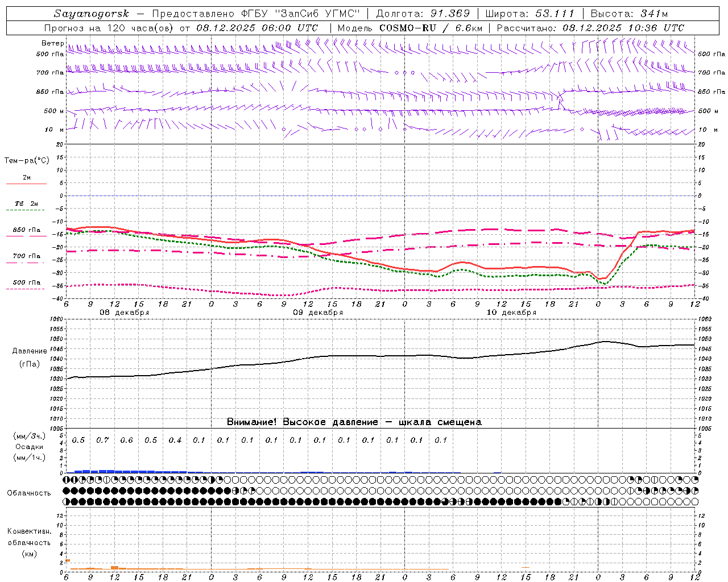Viewport: 728px width, 582px height.
Task: Click the high pressure warning "Внимание! Высокое давление"
Action: click(302, 422)
